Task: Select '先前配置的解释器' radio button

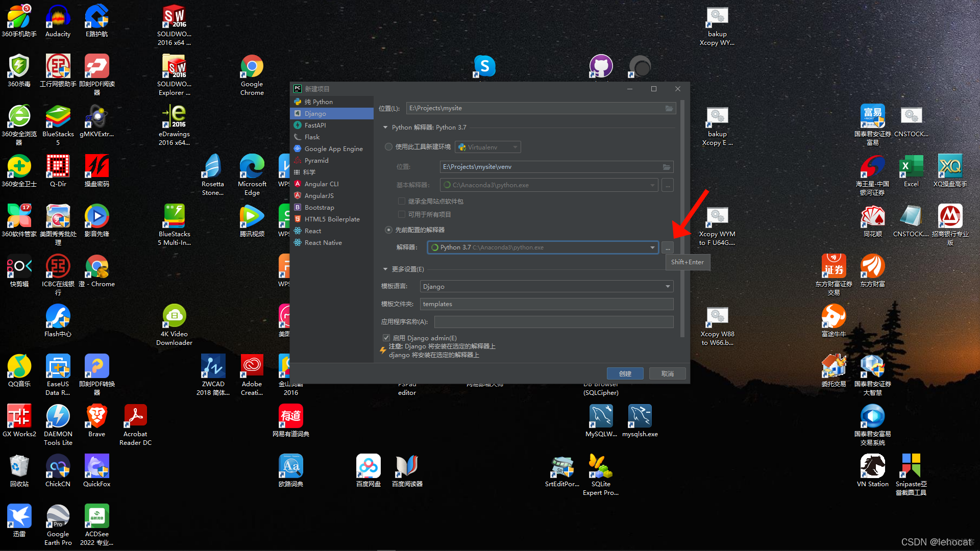Action: pos(389,230)
